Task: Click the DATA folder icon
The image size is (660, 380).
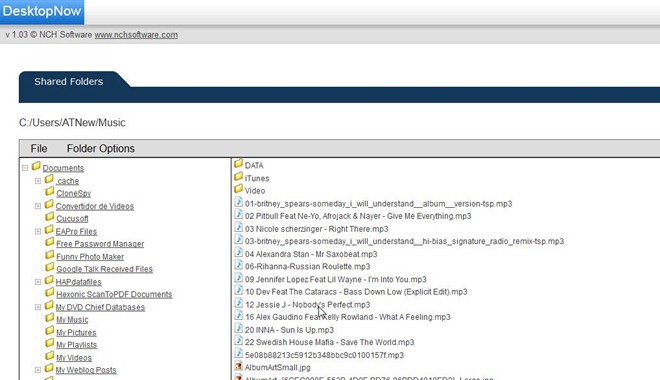Action: tap(238, 163)
